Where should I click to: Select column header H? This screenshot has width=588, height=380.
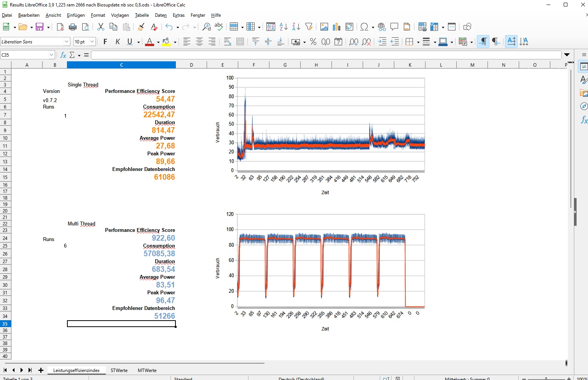pos(316,65)
